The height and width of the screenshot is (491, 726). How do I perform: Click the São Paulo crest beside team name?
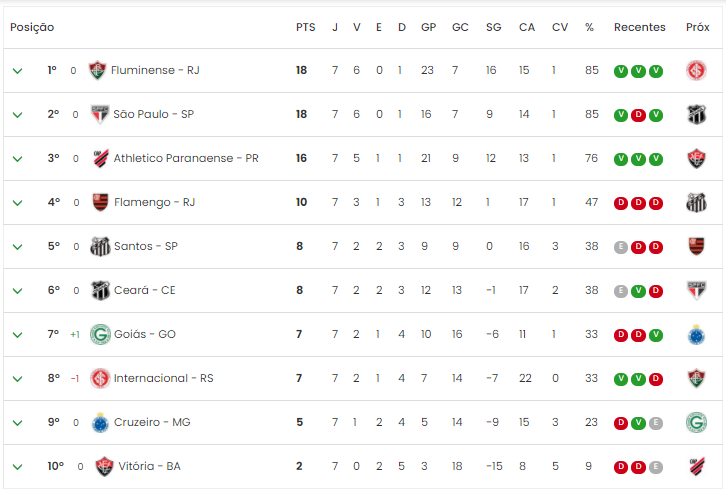(100, 114)
